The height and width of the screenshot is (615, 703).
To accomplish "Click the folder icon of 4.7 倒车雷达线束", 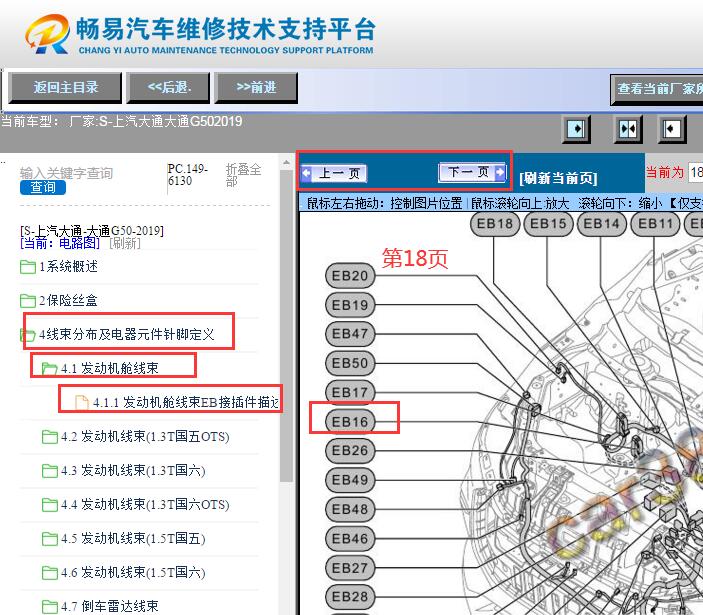I will 49,607.
